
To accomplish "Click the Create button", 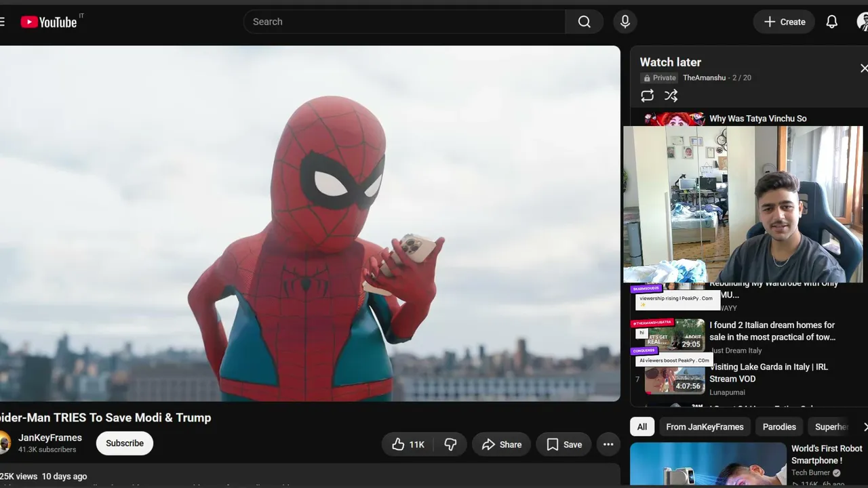I will [785, 22].
